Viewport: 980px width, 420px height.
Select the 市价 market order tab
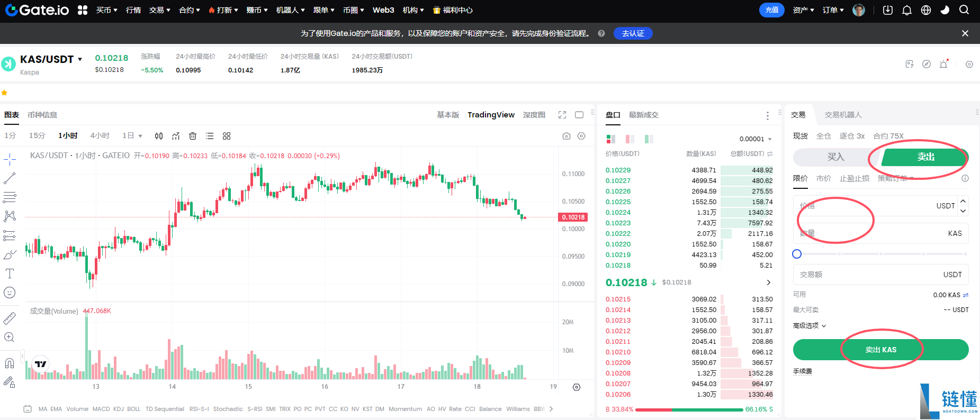point(824,178)
